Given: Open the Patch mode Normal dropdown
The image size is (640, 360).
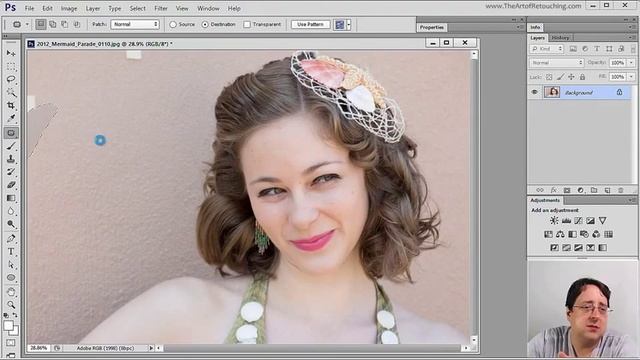Looking at the screenshot, I should click(135, 24).
